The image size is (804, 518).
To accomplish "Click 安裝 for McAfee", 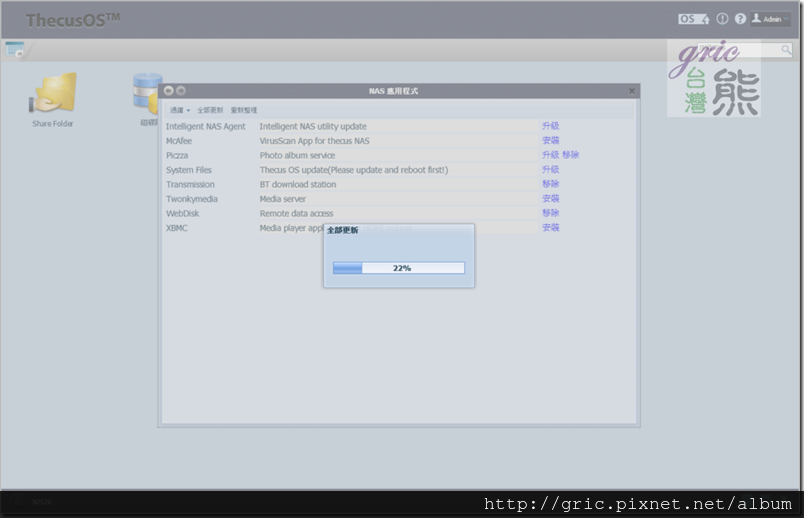I will tap(551, 140).
